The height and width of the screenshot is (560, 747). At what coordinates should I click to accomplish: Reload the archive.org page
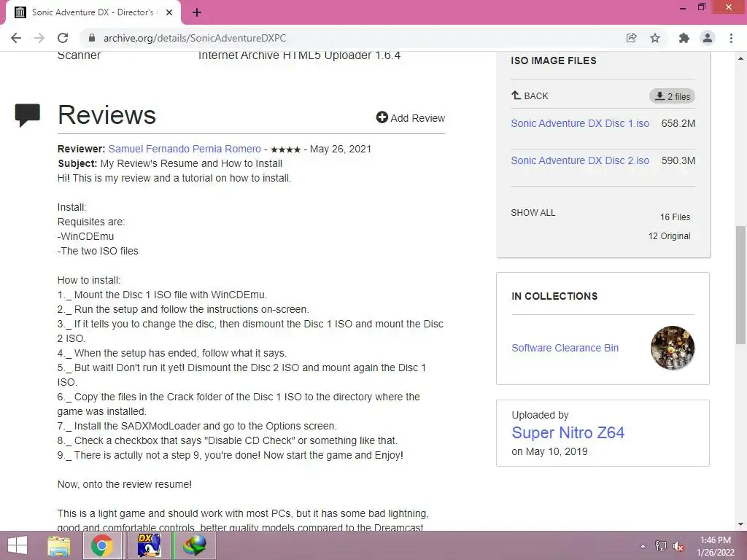[63, 38]
